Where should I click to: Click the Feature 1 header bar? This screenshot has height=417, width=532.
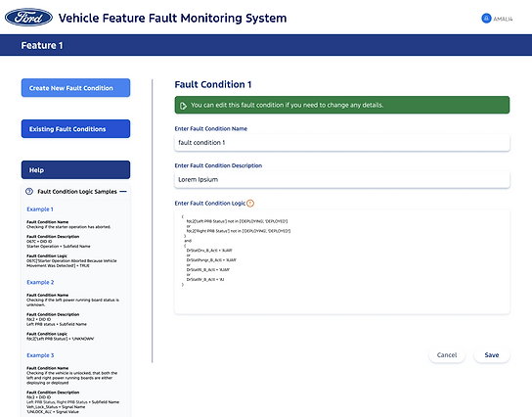click(266, 45)
